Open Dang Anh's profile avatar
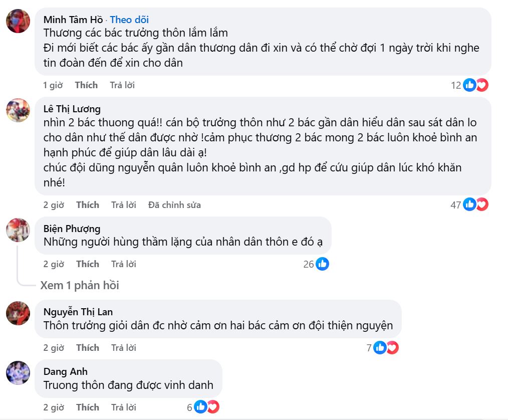The image size is (508, 420). pos(18,373)
